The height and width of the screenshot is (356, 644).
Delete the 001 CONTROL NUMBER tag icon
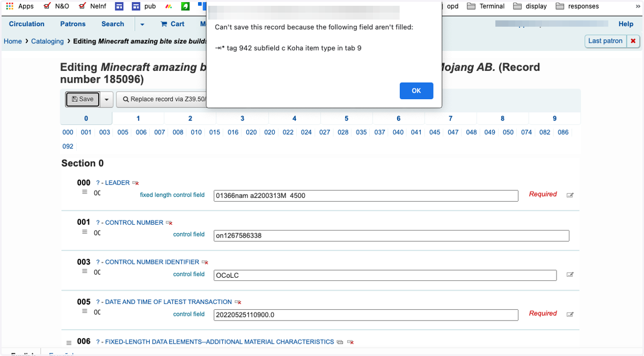point(169,223)
